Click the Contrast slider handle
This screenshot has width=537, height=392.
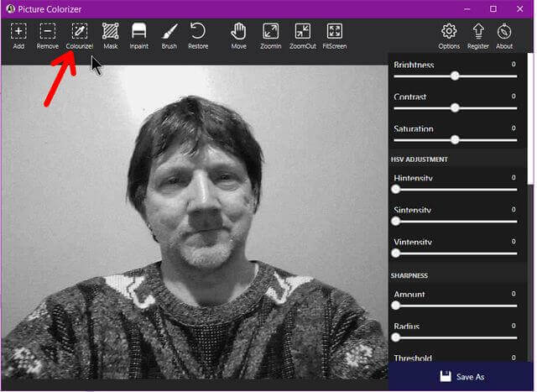(455, 107)
